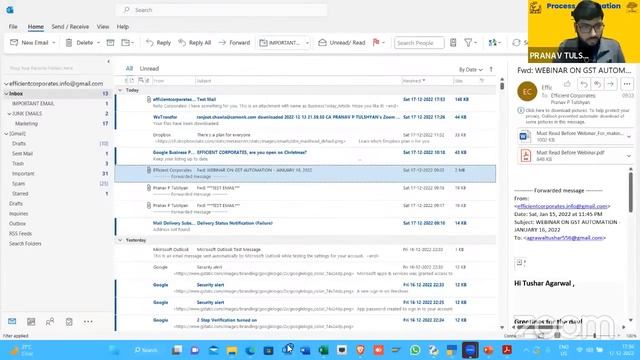Open navigation more options ellipsis
The width and height of the screenshot is (640, 360).
pos(88,322)
